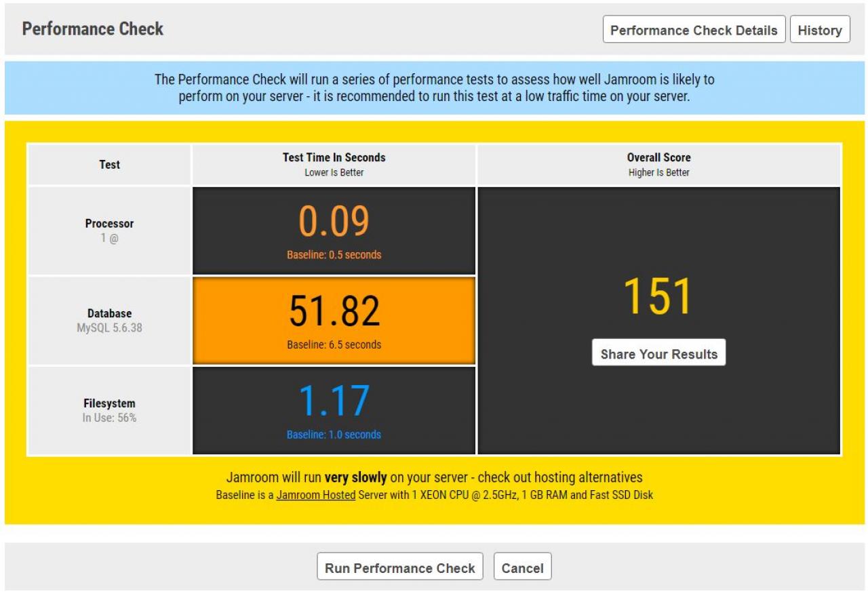Click 'Baseline: 0.5 seconds' under Processor
This screenshot has width=868, height=600.
334,255
